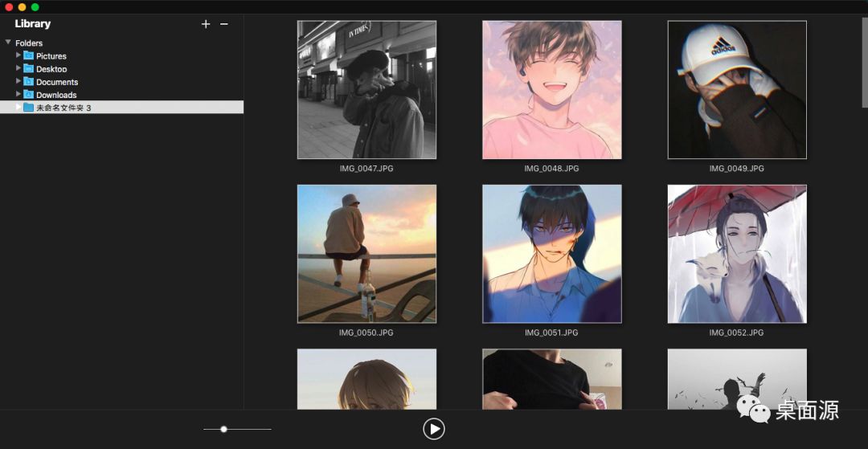Click the Library heading
868x449 pixels.
tap(33, 24)
